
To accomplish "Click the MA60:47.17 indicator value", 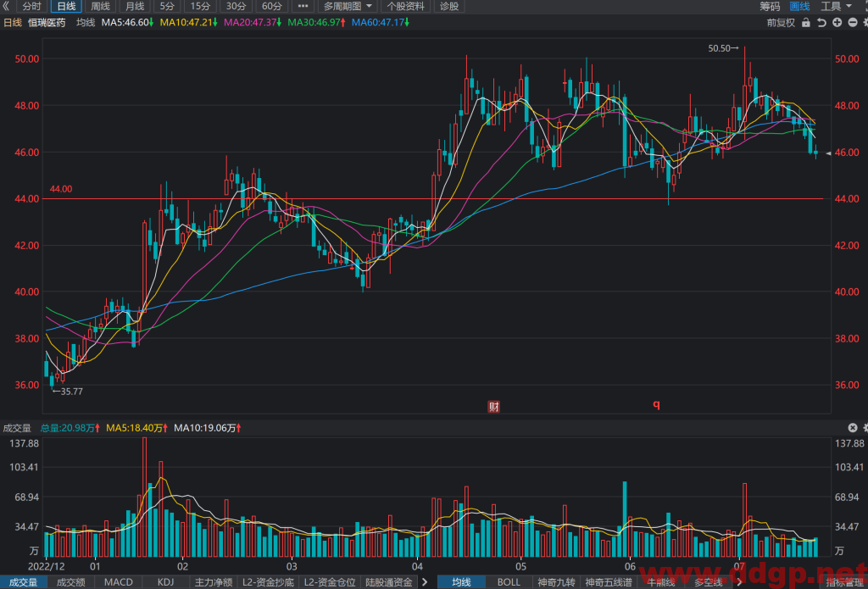I will (x=381, y=23).
